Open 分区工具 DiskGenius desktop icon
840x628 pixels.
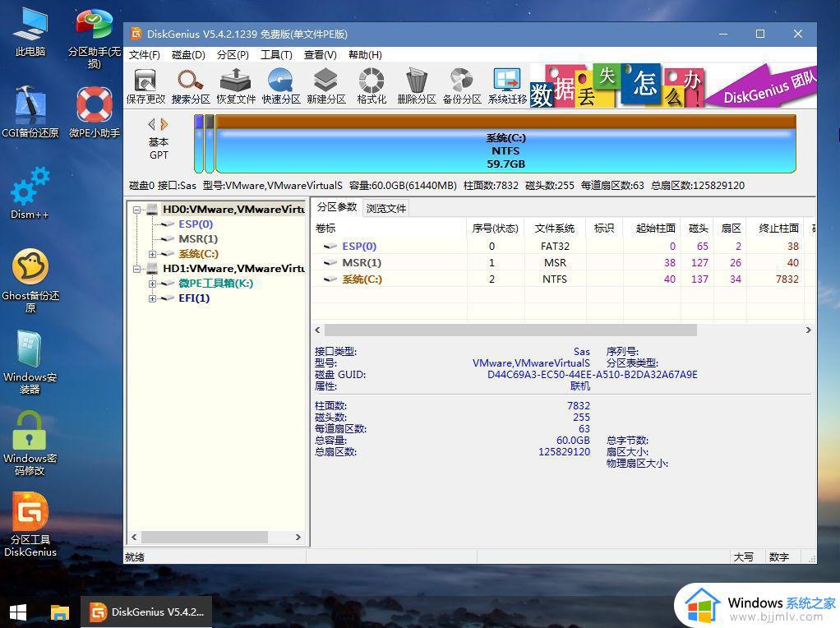pos(30,525)
